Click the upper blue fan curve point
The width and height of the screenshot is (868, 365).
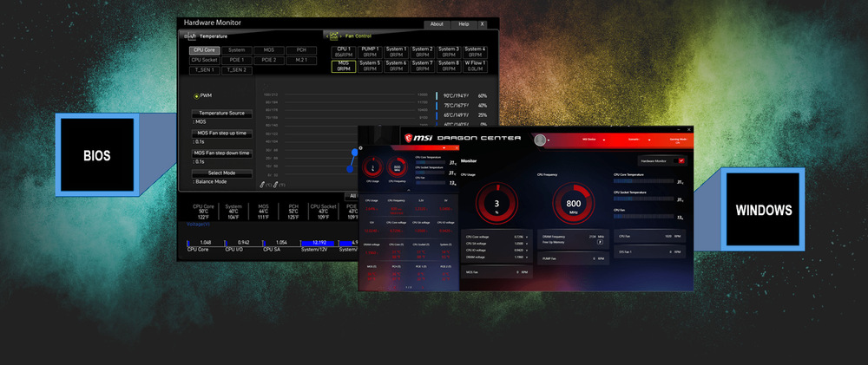(x=355, y=152)
